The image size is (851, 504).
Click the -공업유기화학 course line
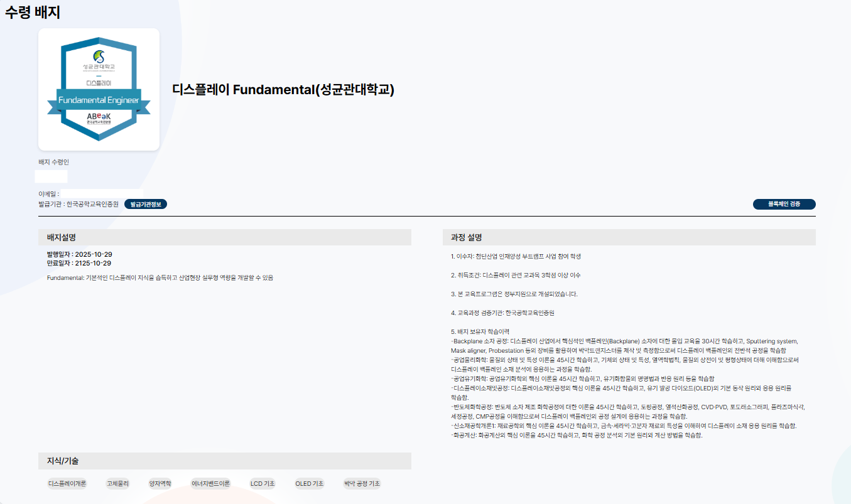tap(583, 378)
